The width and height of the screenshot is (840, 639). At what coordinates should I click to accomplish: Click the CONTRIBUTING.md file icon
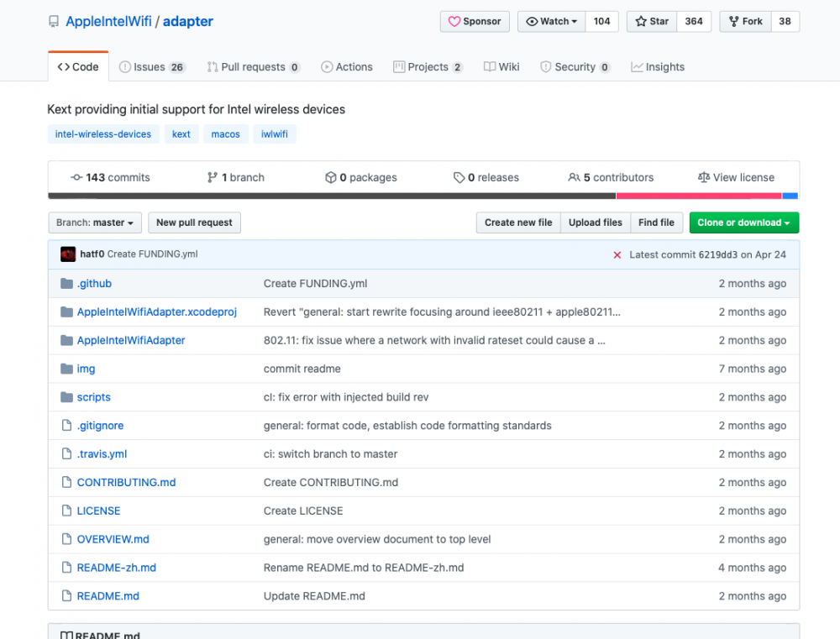66,482
